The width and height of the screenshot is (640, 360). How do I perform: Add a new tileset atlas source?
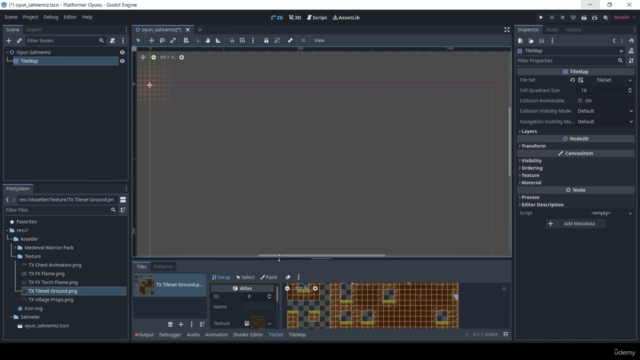click(x=181, y=324)
